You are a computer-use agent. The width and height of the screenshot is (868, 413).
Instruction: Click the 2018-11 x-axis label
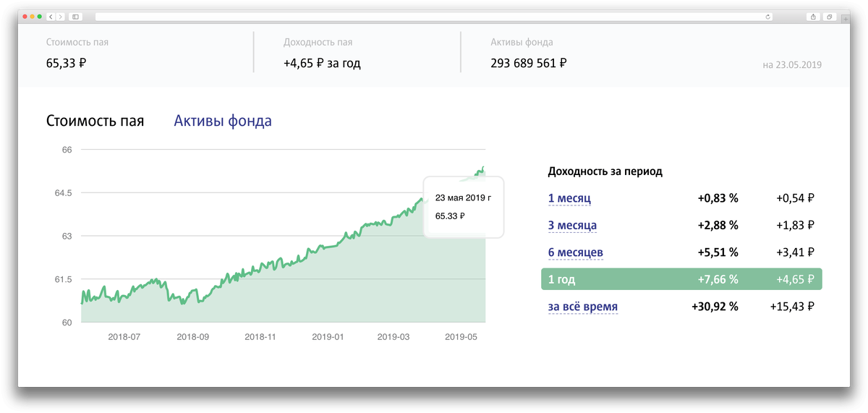click(260, 336)
